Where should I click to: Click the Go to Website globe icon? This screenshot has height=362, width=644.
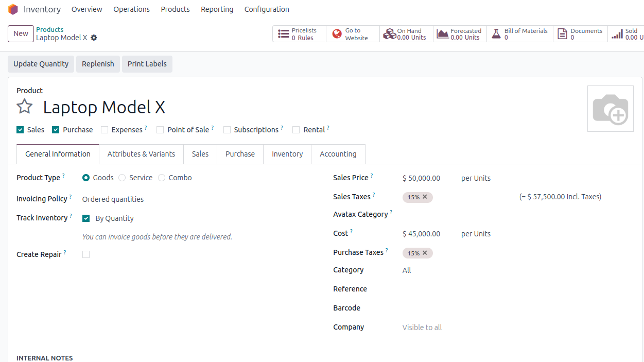pos(338,33)
